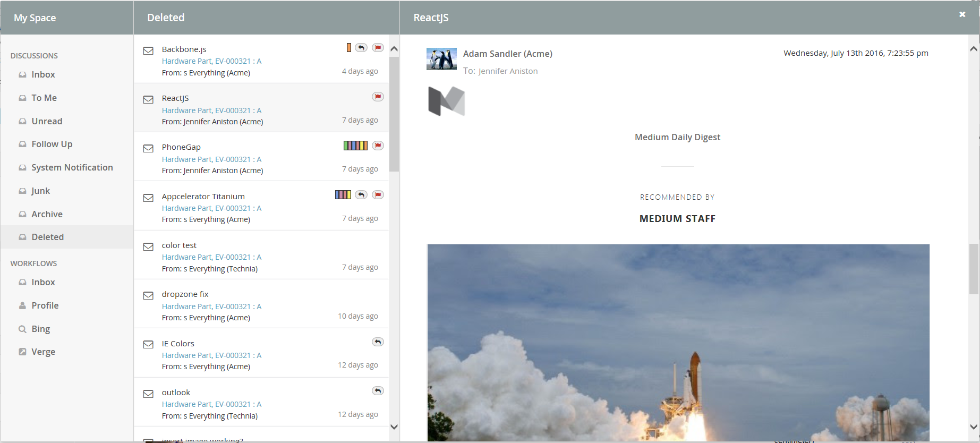
Task: Click the flag icon on Backbone.js message
Action: click(378, 48)
